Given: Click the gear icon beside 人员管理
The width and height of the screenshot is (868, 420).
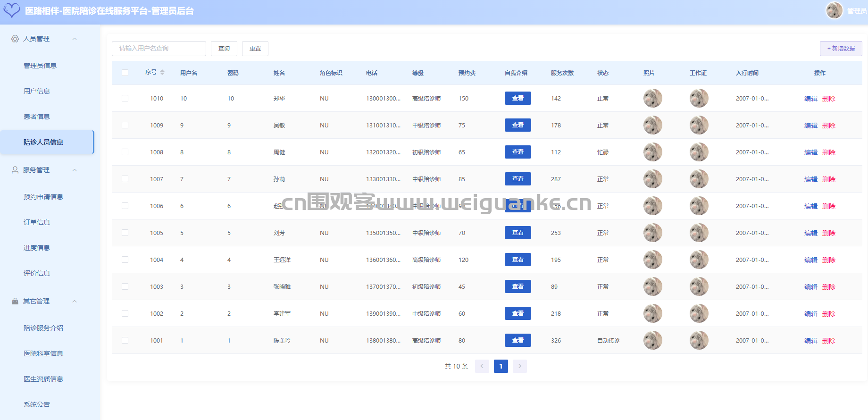Looking at the screenshot, I should point(15,39).
